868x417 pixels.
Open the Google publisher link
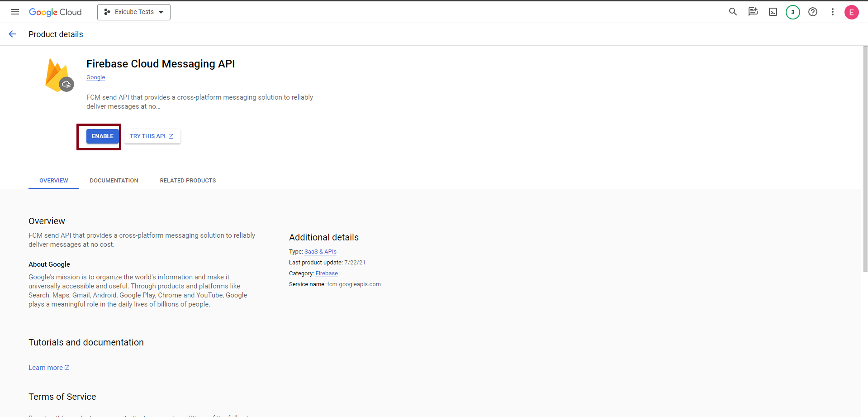point(95,77)
